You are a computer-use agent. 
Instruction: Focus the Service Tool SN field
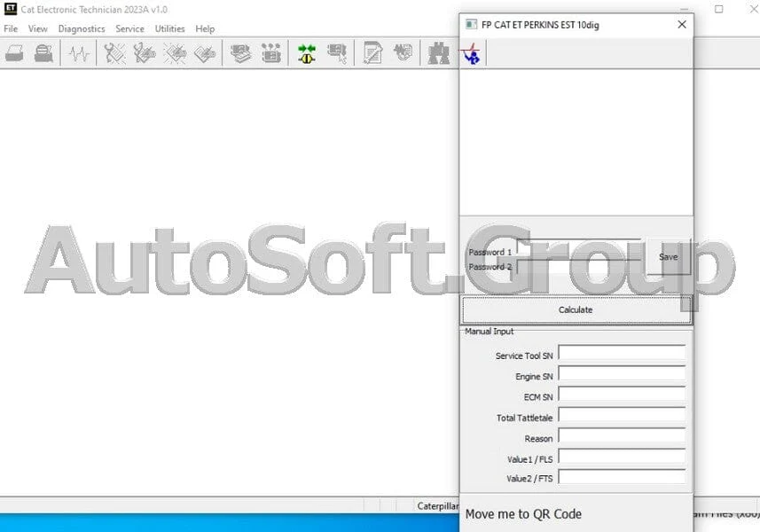621,353
